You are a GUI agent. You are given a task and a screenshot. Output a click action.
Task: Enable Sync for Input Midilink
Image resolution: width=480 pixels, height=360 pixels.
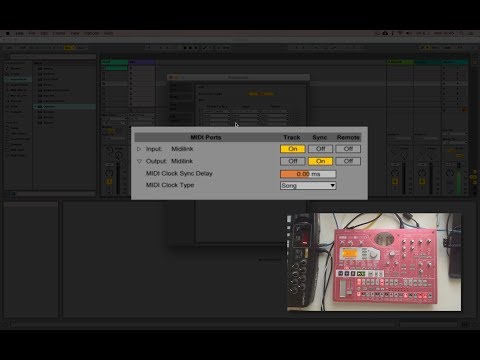[320, 149]
